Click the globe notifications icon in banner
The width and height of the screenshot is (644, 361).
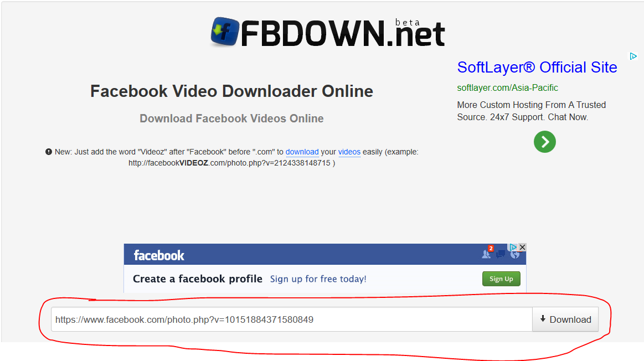514,255
